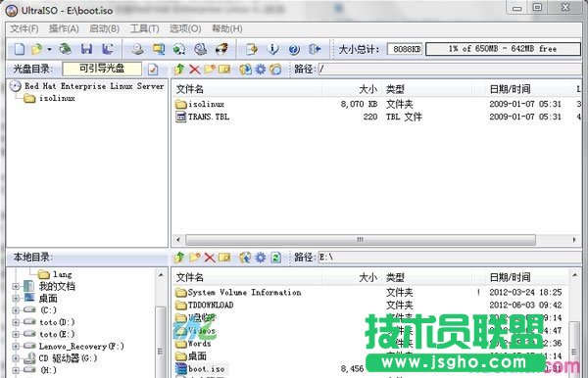
Task: Click Rename icon in local directory toolbar
Action: 224,258
